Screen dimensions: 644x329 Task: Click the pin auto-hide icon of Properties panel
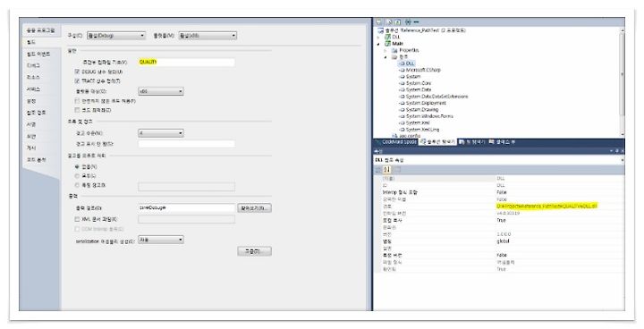point(617,151)
